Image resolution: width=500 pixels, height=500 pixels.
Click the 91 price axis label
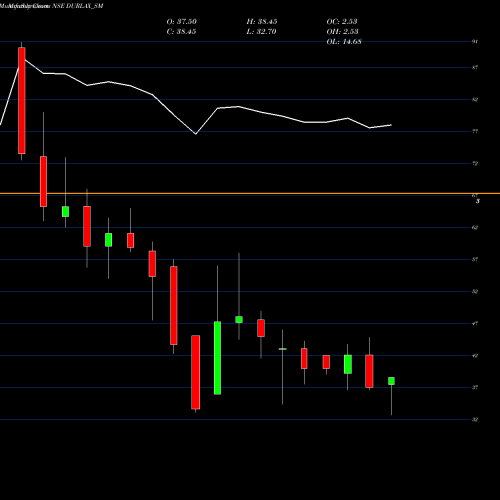475,42
